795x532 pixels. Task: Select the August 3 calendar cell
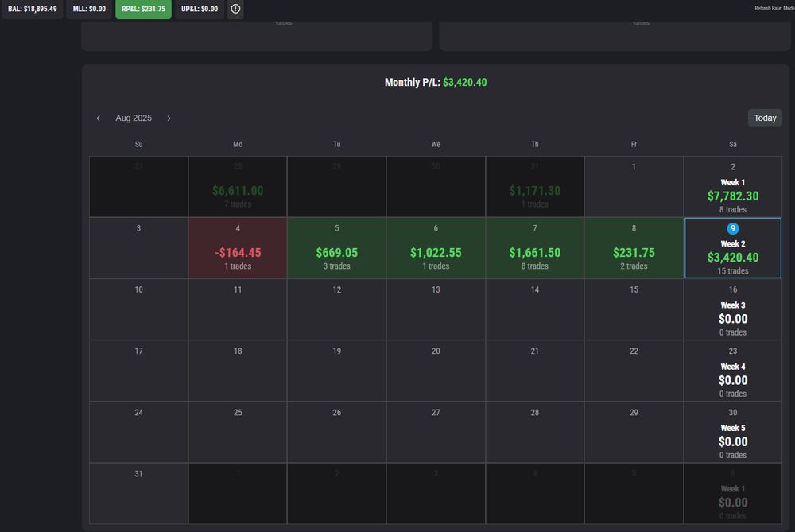pyautogui.click(x=138, y=248)
